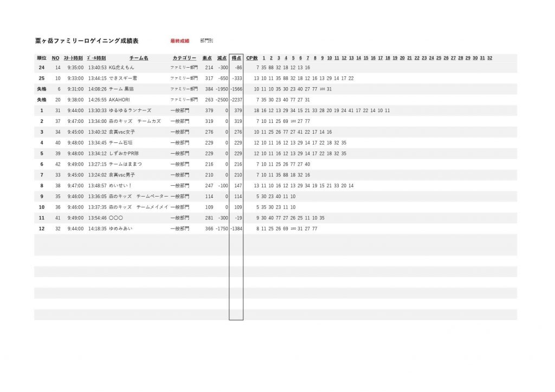Select the team name めいせい！
Viewport: 555px width, 392px height.
point(120,186)
